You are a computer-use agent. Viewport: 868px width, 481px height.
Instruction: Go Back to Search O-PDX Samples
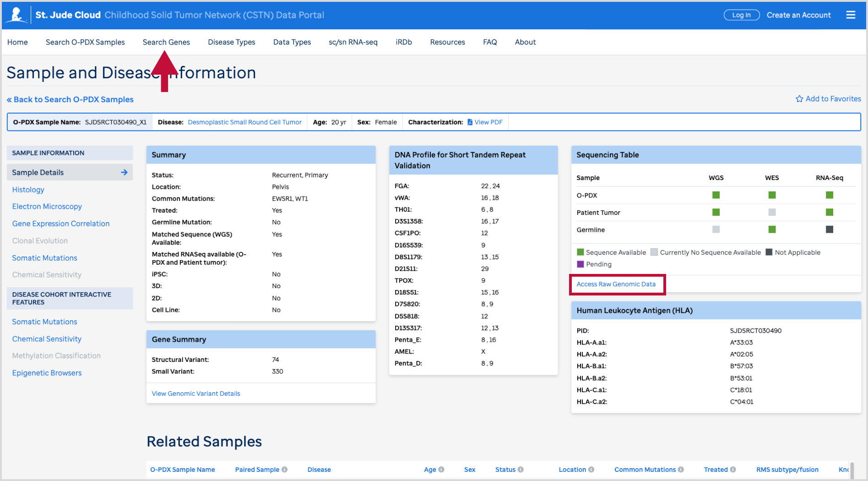tap(70, 99)
